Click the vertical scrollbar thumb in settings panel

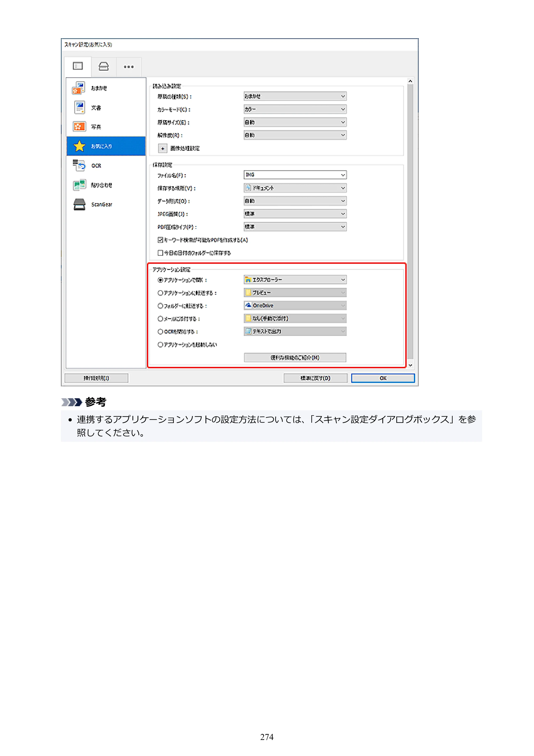pos(410,221)
